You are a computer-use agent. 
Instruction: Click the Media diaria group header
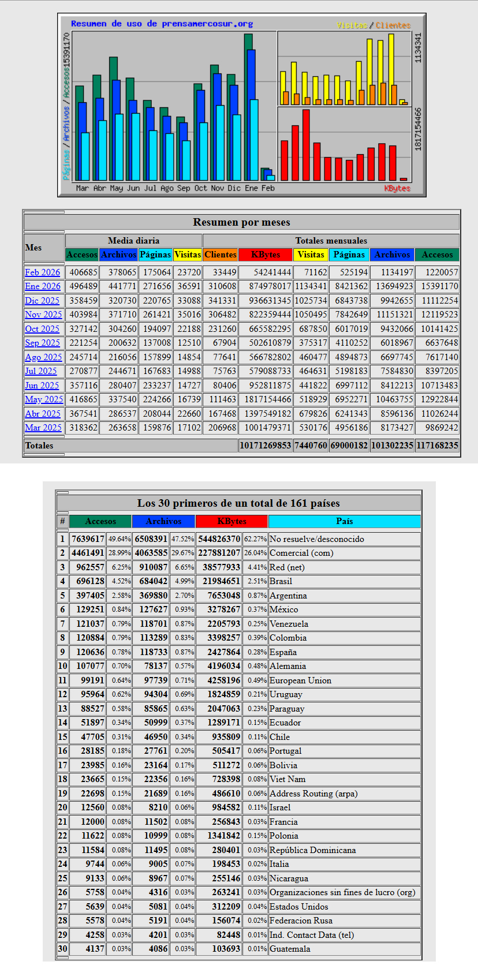coord(133,241)
